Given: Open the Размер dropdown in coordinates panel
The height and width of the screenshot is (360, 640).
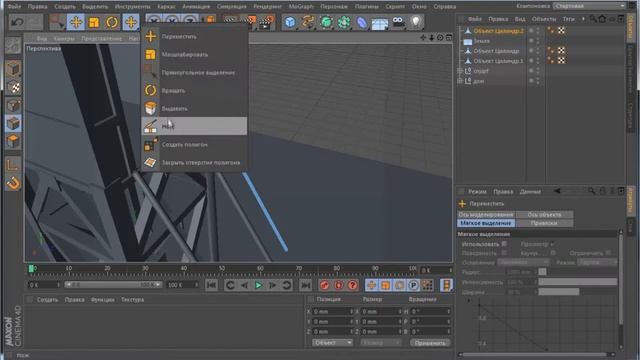Looking at the screenshot, I should tap(381, 342).
